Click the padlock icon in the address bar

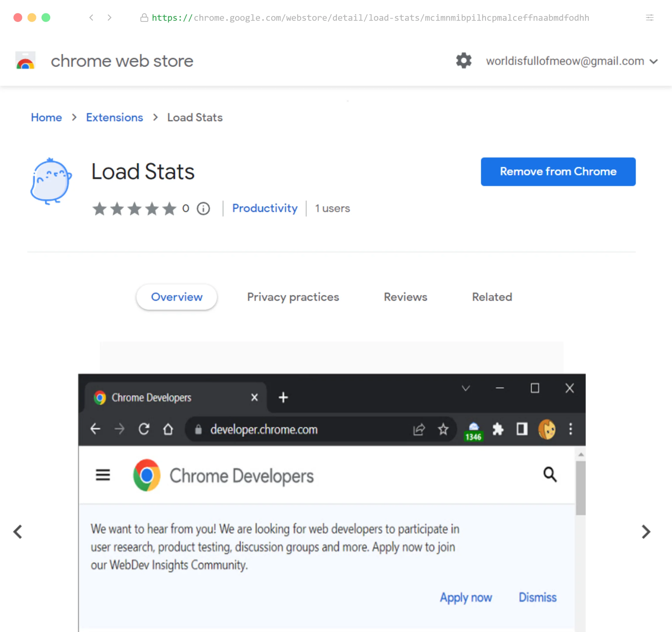144,18
